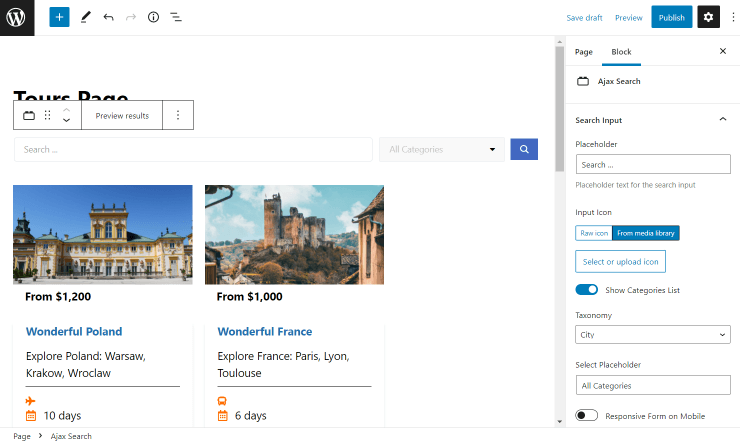The height and width of the screenshot is (441, 740).
Task: Move block down with the down chevron
Action: [67, 120]
